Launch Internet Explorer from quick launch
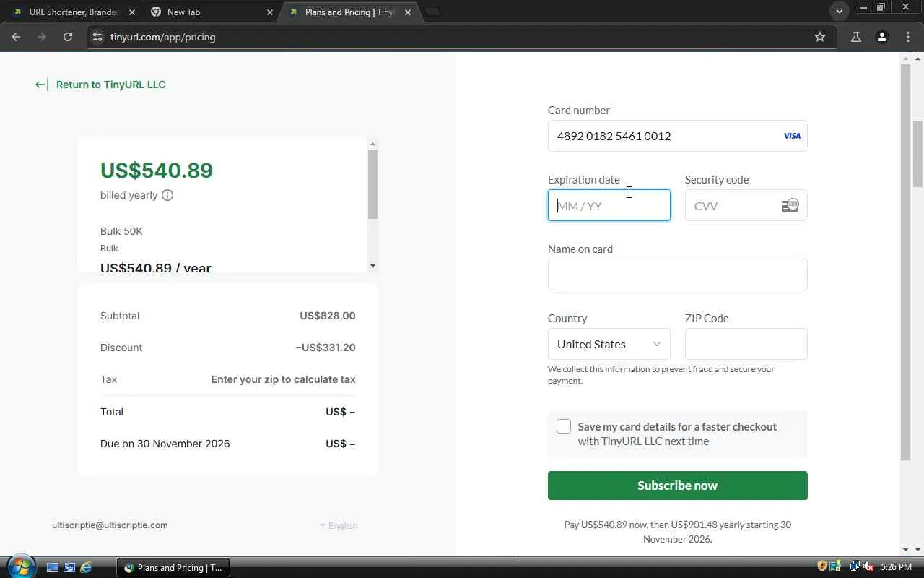924x578 pixels. 86,568
